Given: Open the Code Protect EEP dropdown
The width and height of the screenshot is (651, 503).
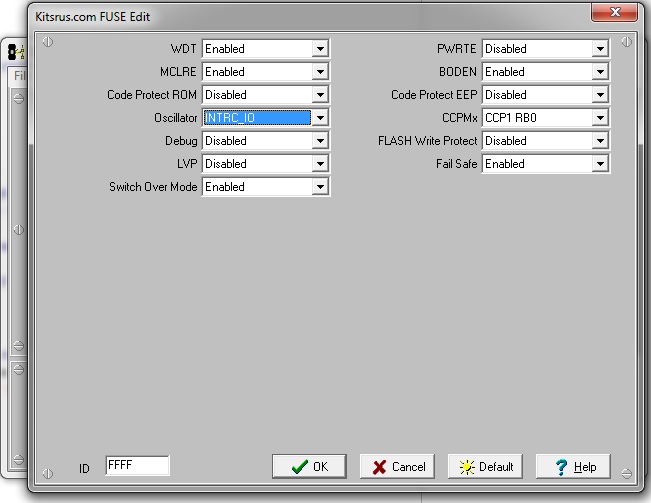Looking at the screenshot, I should (x=600, y=95).
